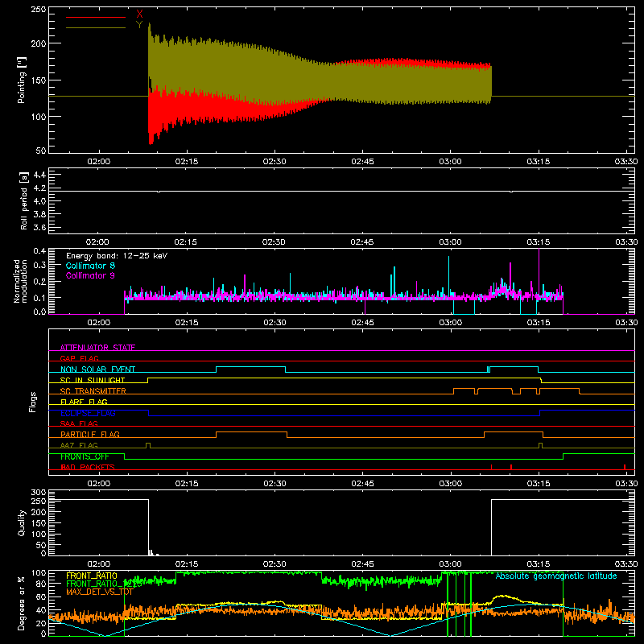The image size is (644, 644).
Task: Click the Pointing axis title
Action: point(22,80)
